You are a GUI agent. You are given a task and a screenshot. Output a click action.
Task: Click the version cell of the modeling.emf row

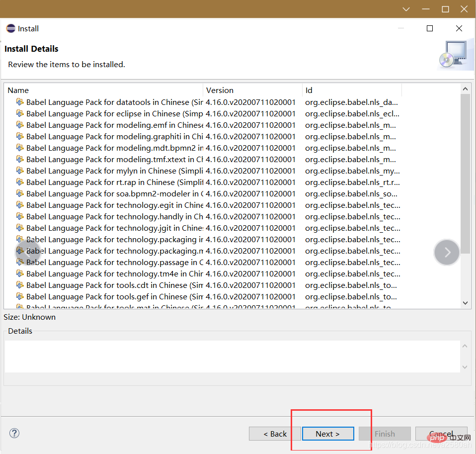pyautogui.click(x=250, y=125)
